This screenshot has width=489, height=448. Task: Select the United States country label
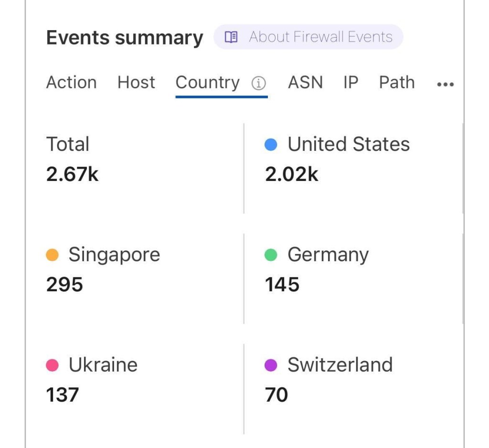[348, 144]
